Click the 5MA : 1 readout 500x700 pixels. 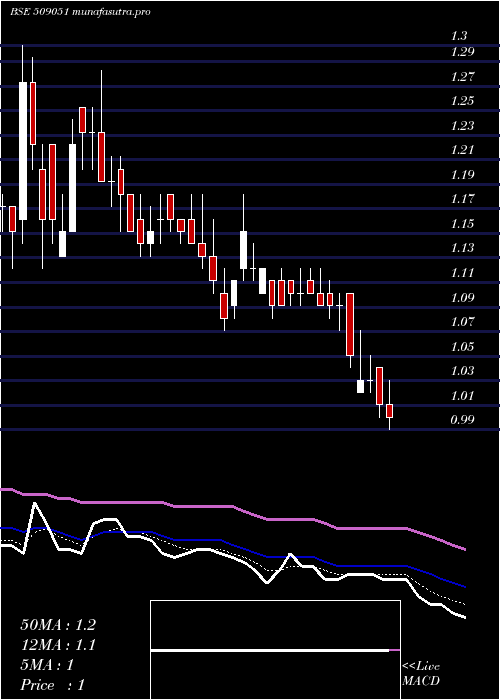pos(47,665)
